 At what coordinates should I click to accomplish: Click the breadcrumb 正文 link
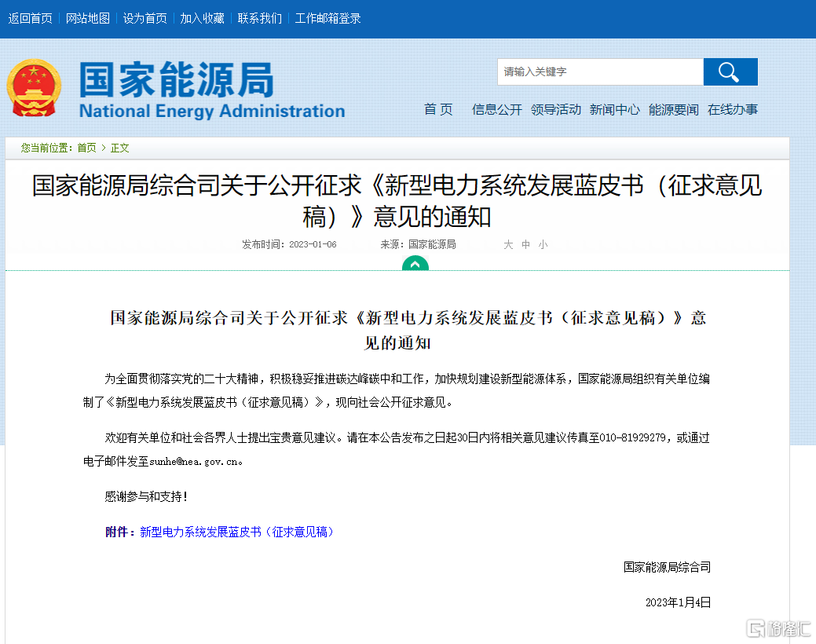pyautogui.click(x=119, y=148)
